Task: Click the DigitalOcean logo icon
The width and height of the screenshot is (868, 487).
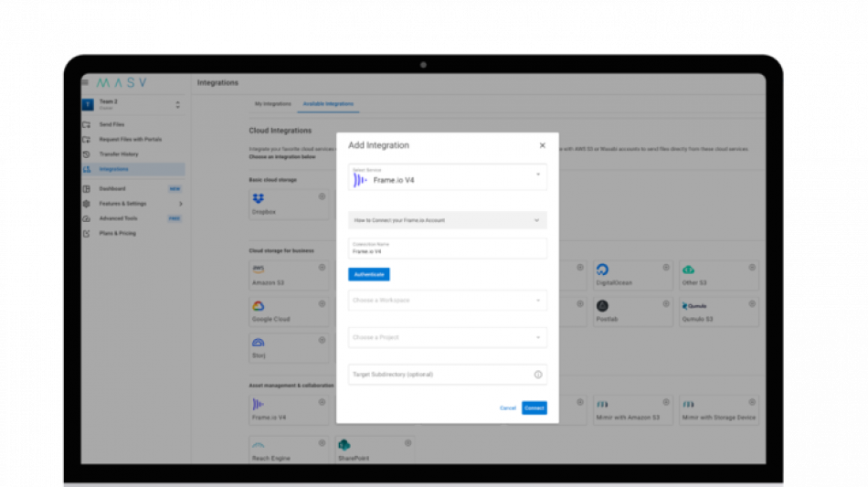Action: (602, 270)
